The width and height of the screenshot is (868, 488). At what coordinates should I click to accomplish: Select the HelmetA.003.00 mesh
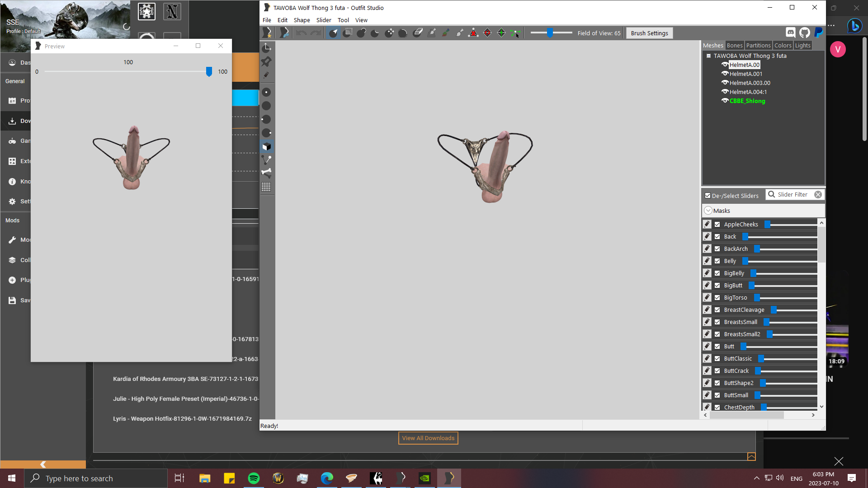pos(750,83)
